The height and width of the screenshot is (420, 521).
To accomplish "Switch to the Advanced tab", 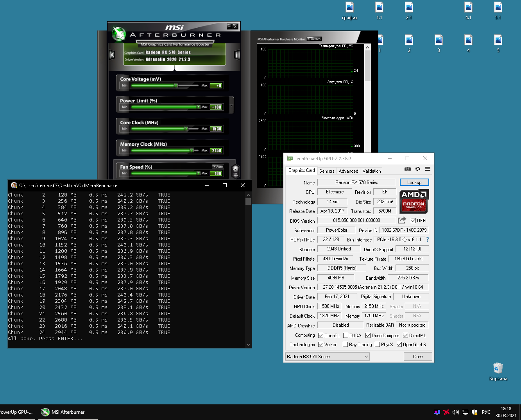I will click(x=348, y=171).
